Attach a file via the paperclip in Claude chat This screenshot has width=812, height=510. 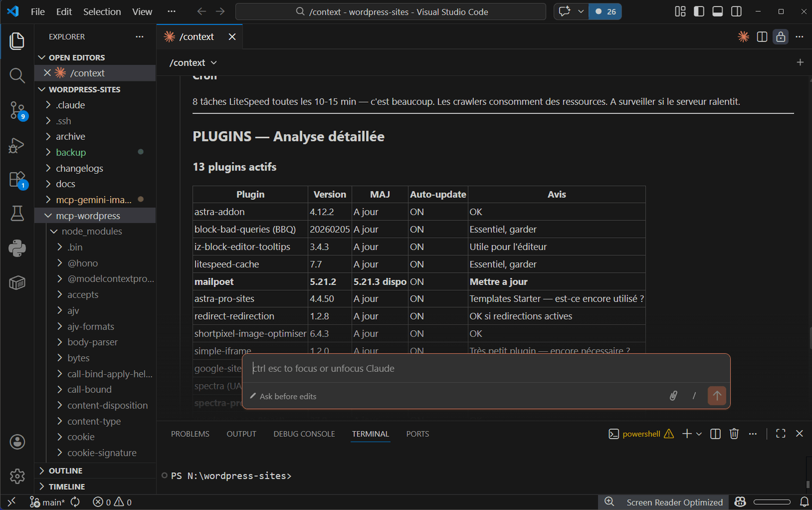point(673,396)
